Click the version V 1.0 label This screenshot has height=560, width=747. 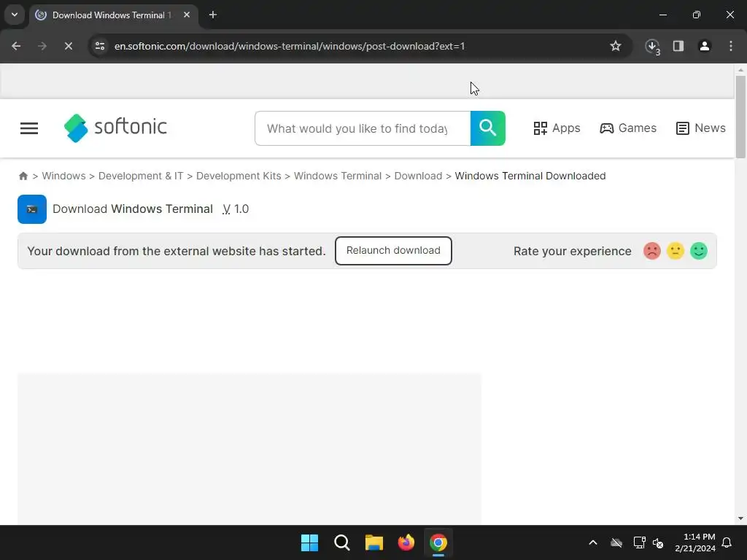[236, 209]
